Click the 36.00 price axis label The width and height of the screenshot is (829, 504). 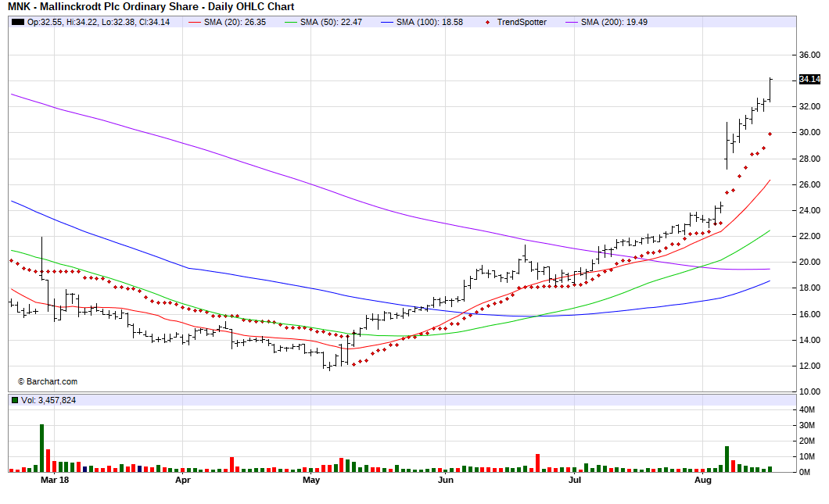point(809,55)
